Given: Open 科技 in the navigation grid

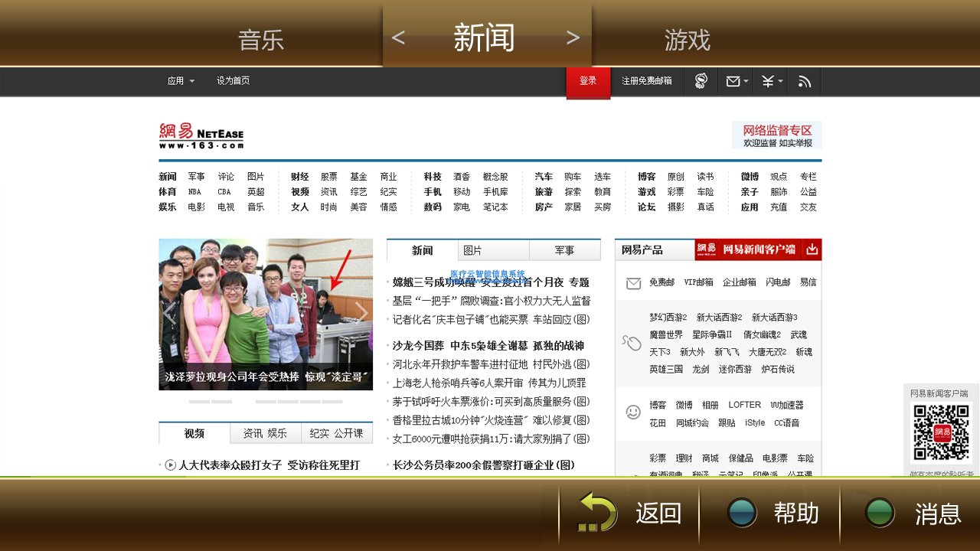Looking at the screenshot, I should click(433, 176).
